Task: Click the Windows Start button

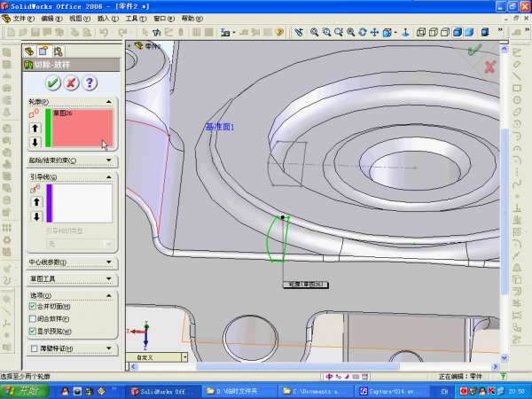Action: pos(25,391)
